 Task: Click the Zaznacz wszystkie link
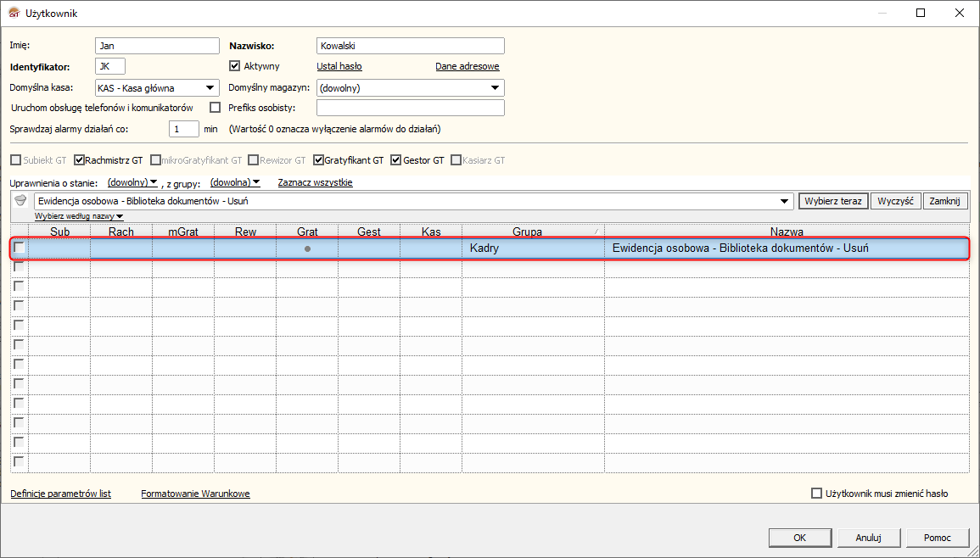(x=315, y=182)
